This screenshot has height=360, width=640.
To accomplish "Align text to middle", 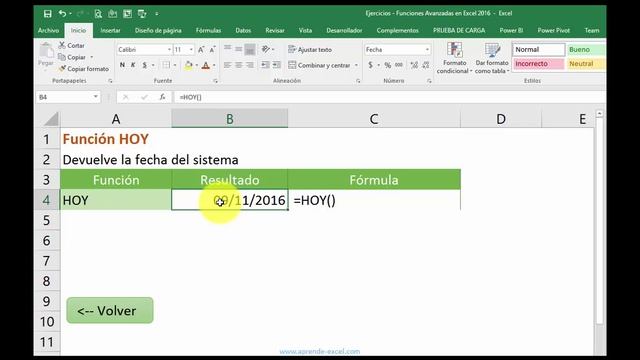I will 239,49.
